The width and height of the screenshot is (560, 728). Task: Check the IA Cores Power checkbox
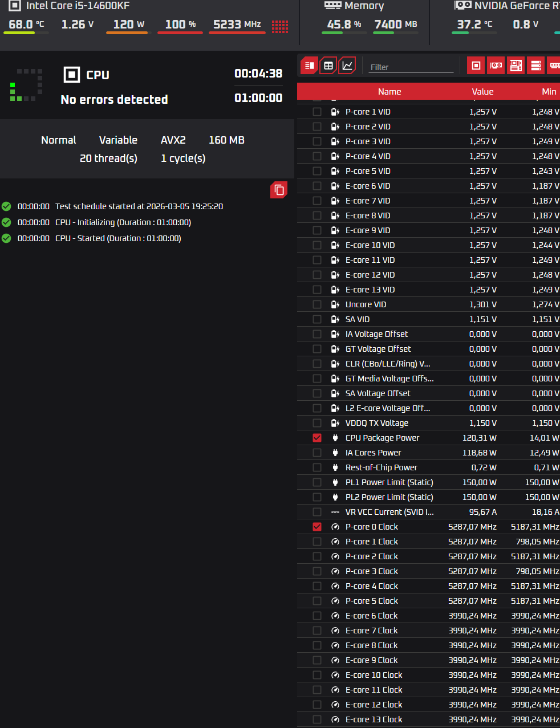coord(317,453)
